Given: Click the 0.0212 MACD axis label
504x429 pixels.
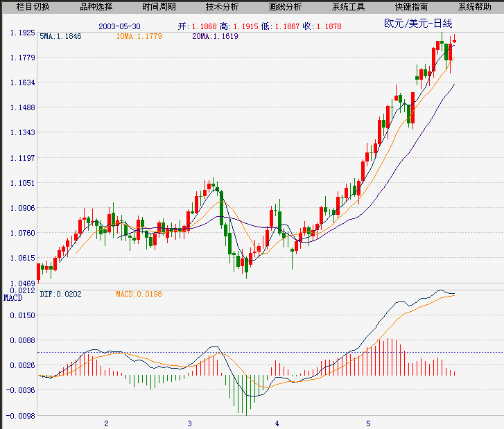Looking at the screenshot, I should pos(22,290).
